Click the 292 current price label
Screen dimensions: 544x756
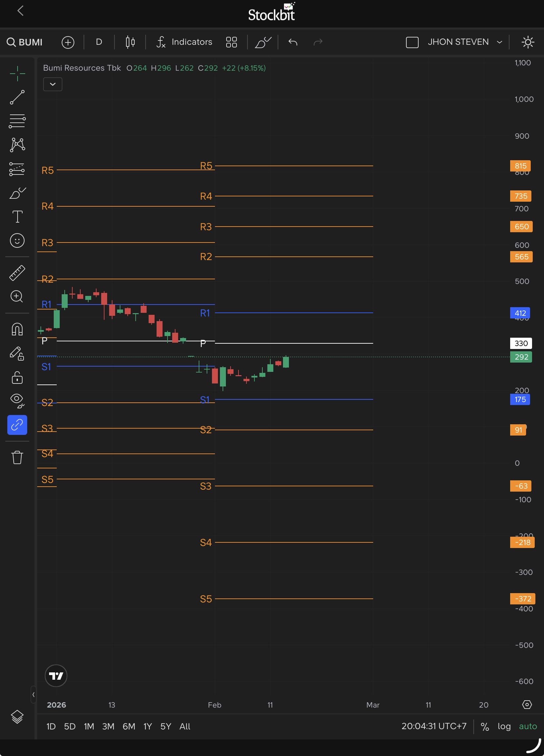tap(521, 357)
